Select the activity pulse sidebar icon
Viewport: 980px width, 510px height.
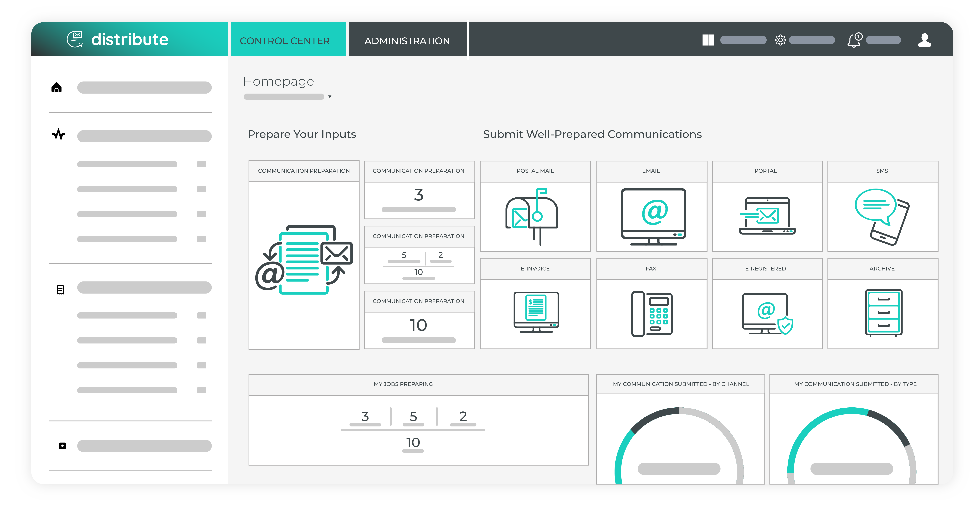tap(59, 135)
